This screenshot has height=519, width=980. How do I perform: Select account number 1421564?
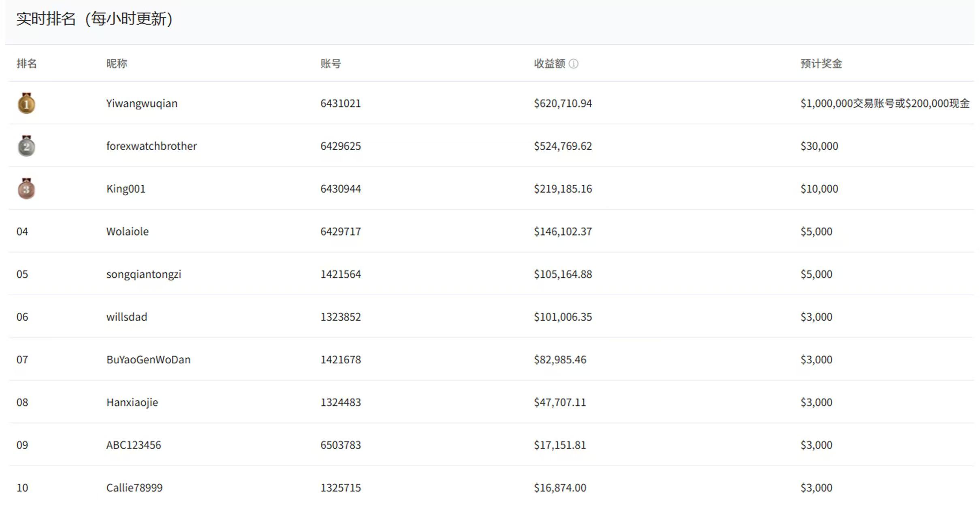click(340, 275)
